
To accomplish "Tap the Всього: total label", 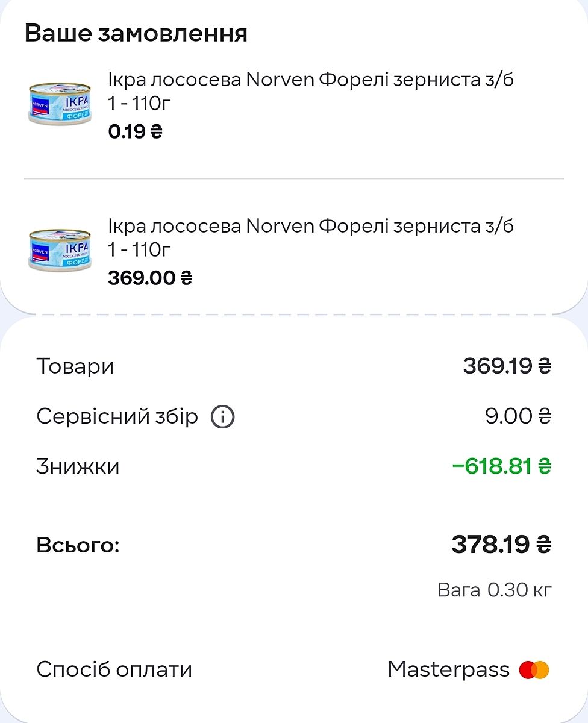I will (78, 546).
